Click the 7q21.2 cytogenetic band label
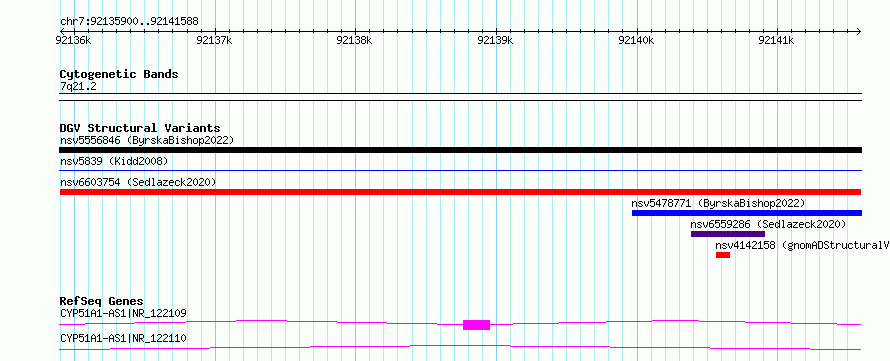This screenshot has height=361, width=890. point(78,86)
